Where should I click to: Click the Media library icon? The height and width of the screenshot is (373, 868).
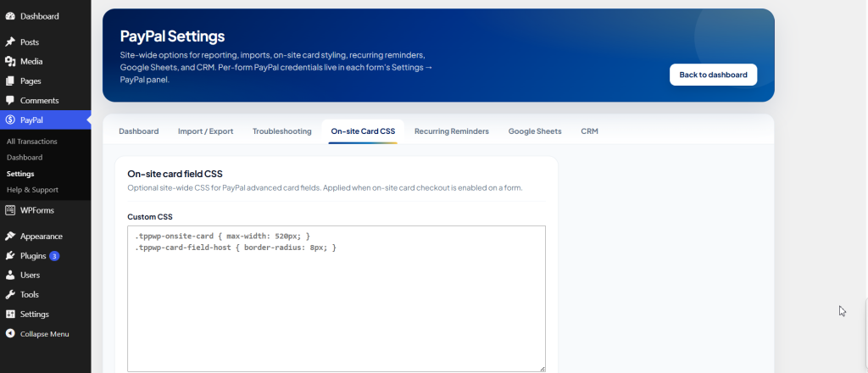(x=10, y=61)
